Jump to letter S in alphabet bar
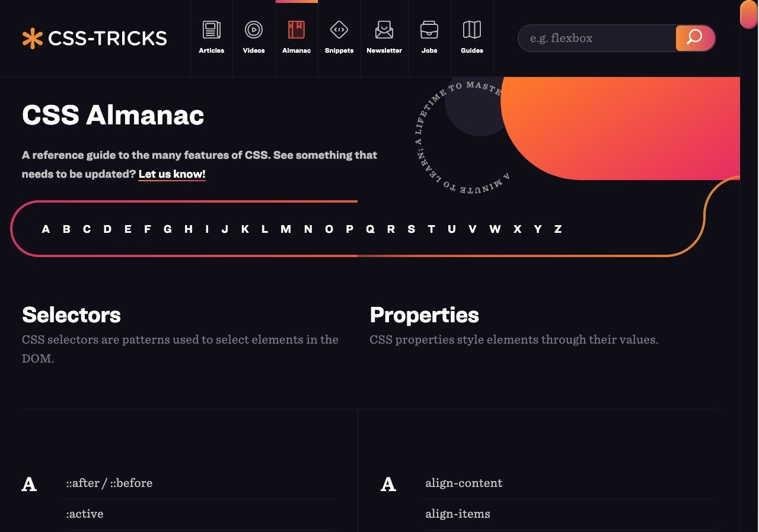 (411, 229)
